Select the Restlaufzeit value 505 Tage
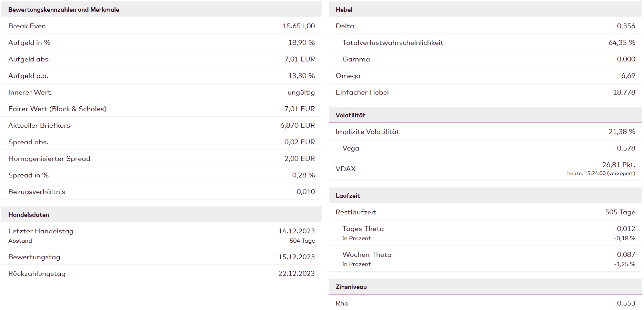This screenshot has height=310, width=644. point(620,212)
